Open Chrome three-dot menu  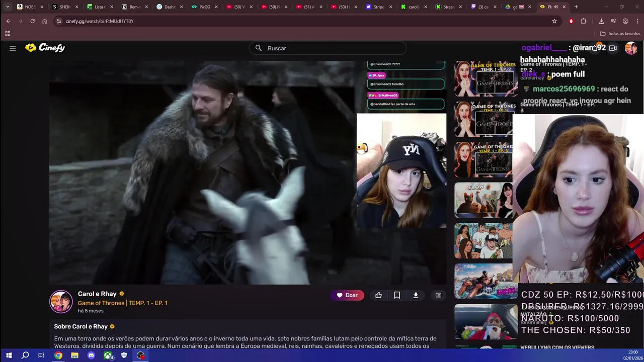pos(637,21)
